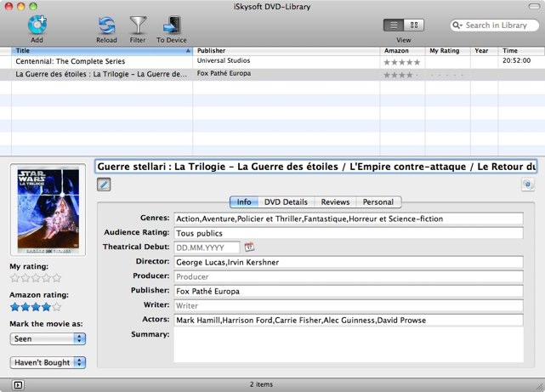Viewport: 545px width, 392px height.
Task: Click the Genres field
Action: [x=349, y=219]
